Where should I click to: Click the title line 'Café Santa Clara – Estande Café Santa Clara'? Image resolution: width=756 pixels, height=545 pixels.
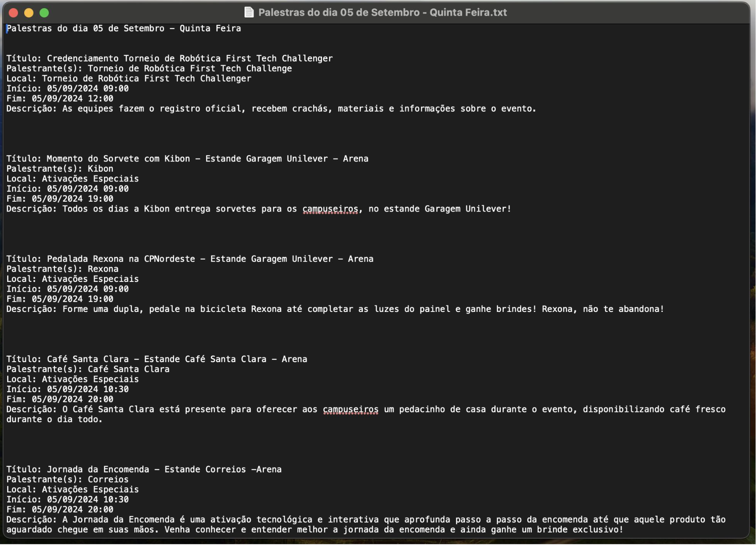(157, 359)
